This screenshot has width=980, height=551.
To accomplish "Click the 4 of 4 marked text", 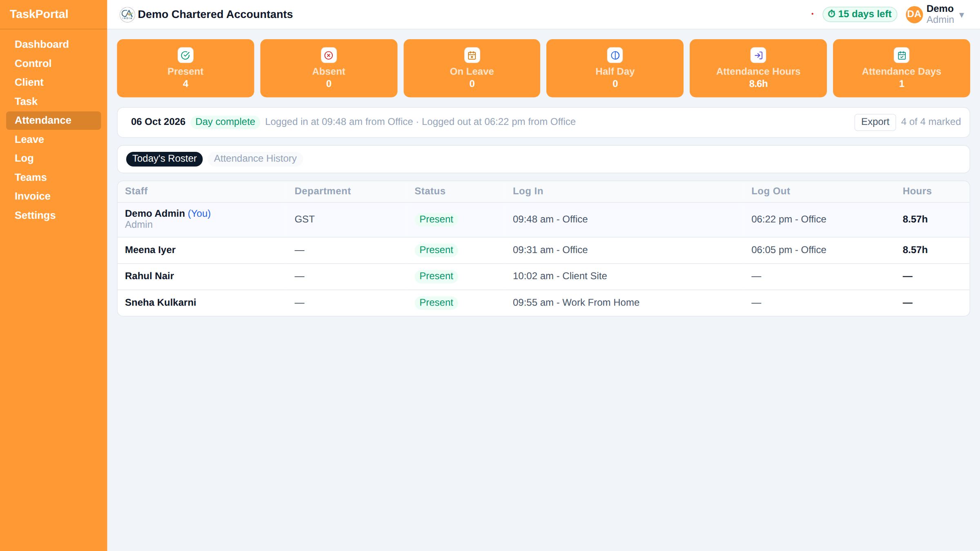I will tap(931, 122).
